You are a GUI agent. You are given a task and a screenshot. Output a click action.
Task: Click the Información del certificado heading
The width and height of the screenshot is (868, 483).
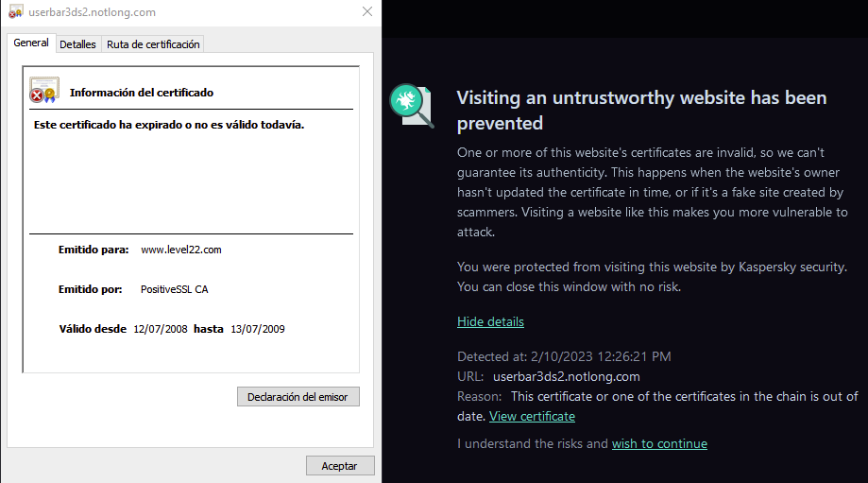[142, 93]
